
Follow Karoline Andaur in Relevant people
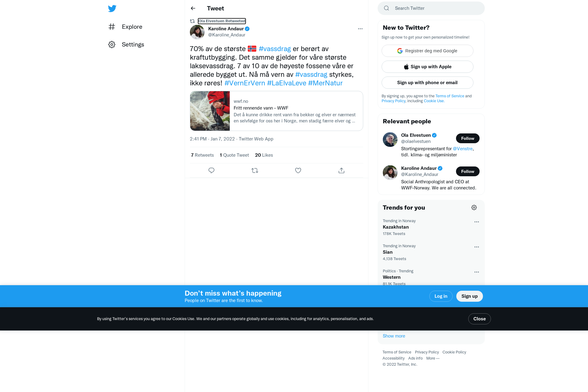pyautogui.click(x=468, y=171)
